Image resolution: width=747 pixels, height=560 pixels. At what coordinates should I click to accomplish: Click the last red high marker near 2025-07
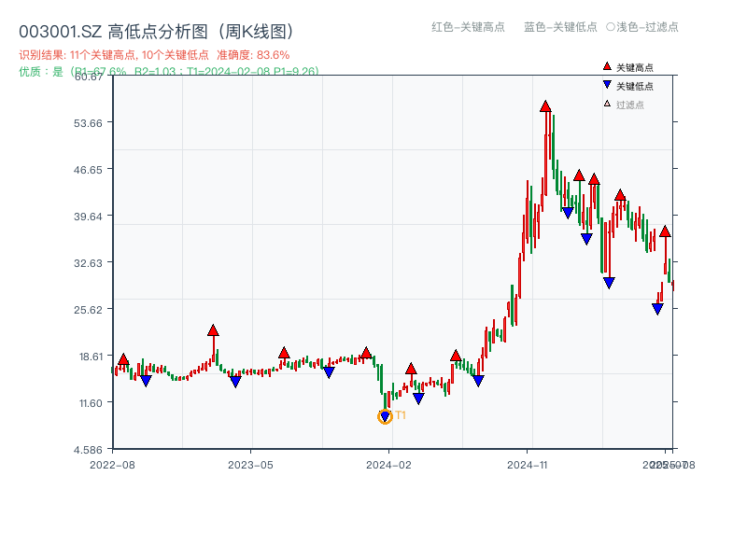coord(665,231)
